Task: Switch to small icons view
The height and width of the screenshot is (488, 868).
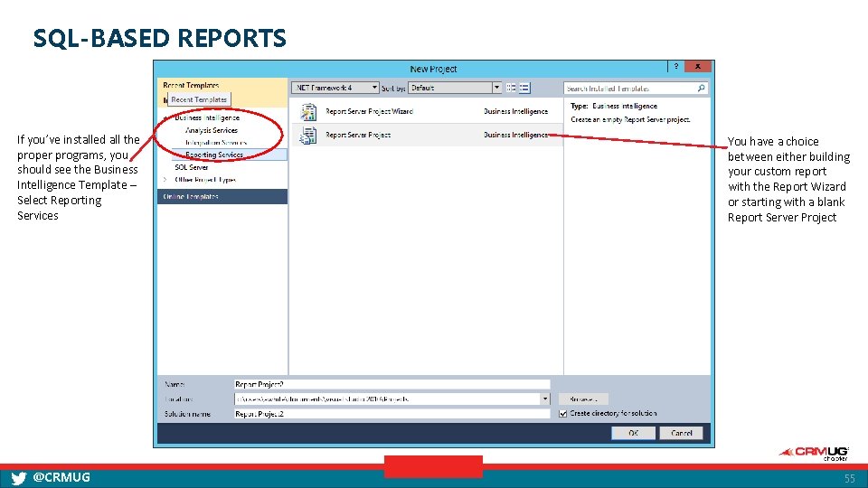Action: point(511,88)
